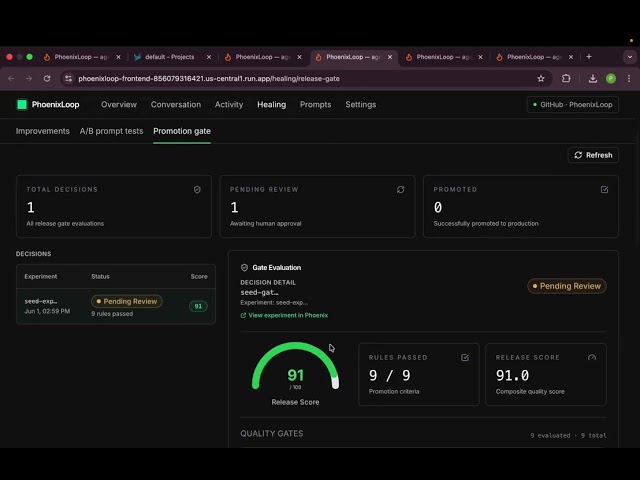Click the 'Jun 1, 02:59 PM' timestamp
The image size is (640, 480).
[x=47, y=311]
